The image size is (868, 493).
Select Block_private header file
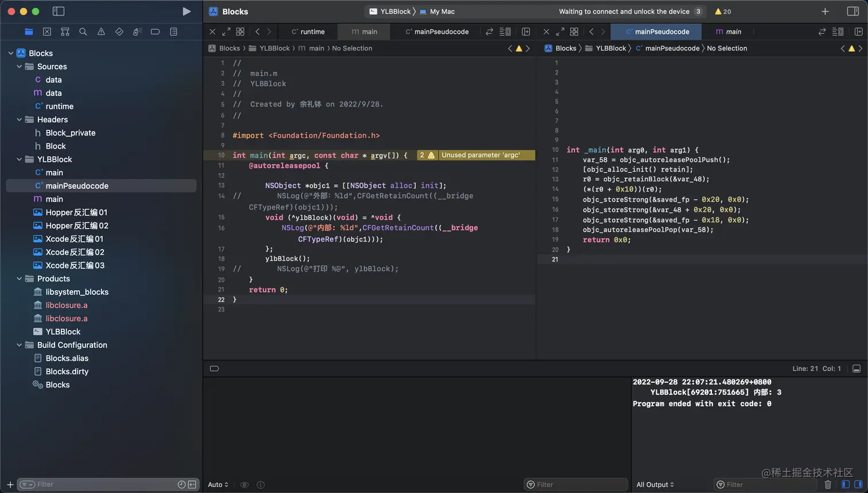point(70,133)
